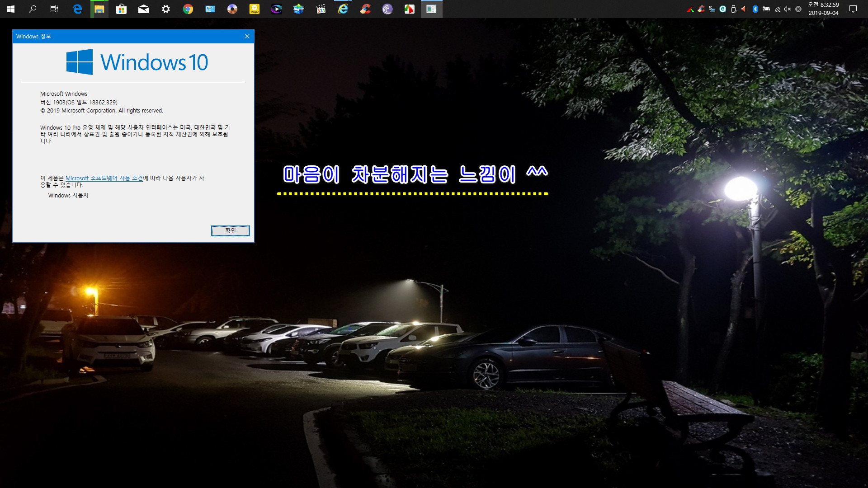
Task: Open the red-green triangle tray icon
Action: (690, 9)
